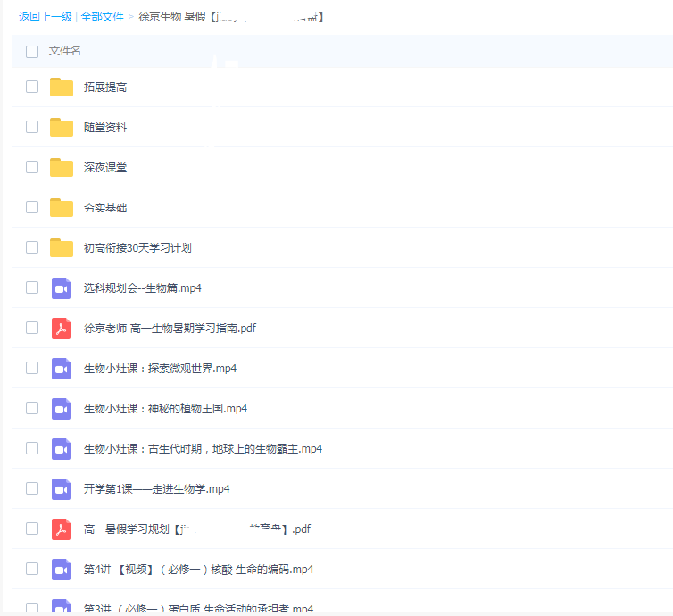673x616 pixels.
Task: Open the 随堂资料 folder icon
Action: click(61, 128)
